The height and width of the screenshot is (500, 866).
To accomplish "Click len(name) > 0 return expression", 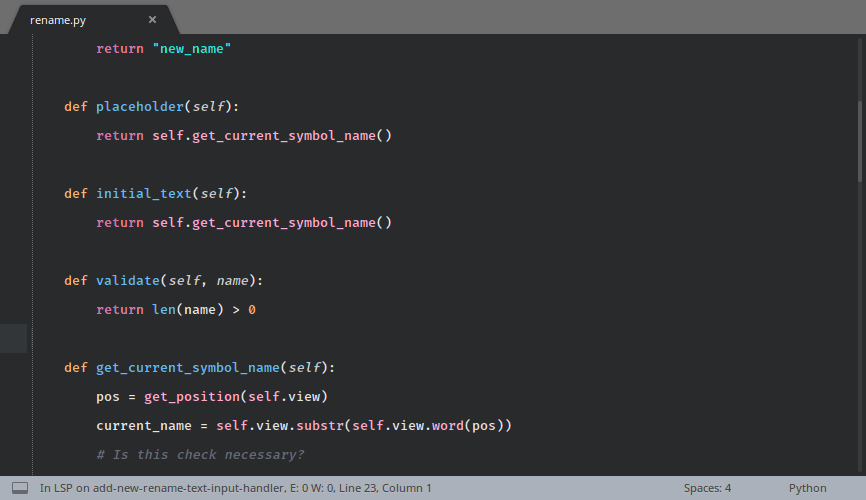I will [x=204, y=309].
